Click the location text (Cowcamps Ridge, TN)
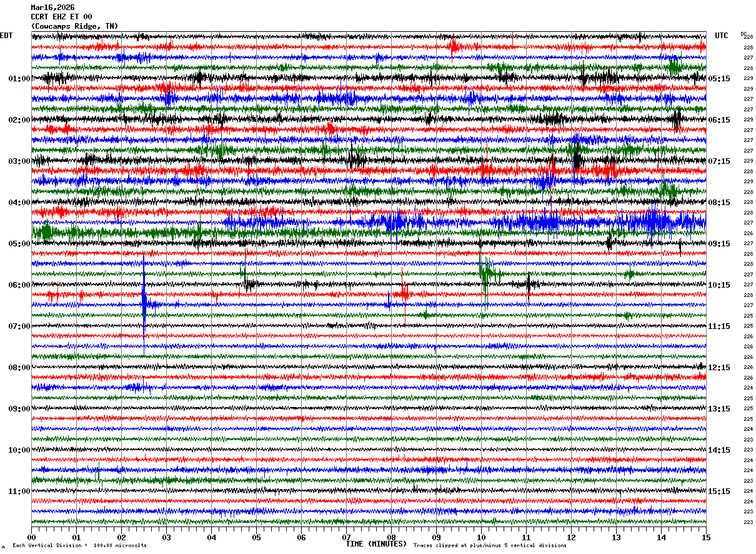Viewport: 756px width, 554px height. click(x=74, y=26)
